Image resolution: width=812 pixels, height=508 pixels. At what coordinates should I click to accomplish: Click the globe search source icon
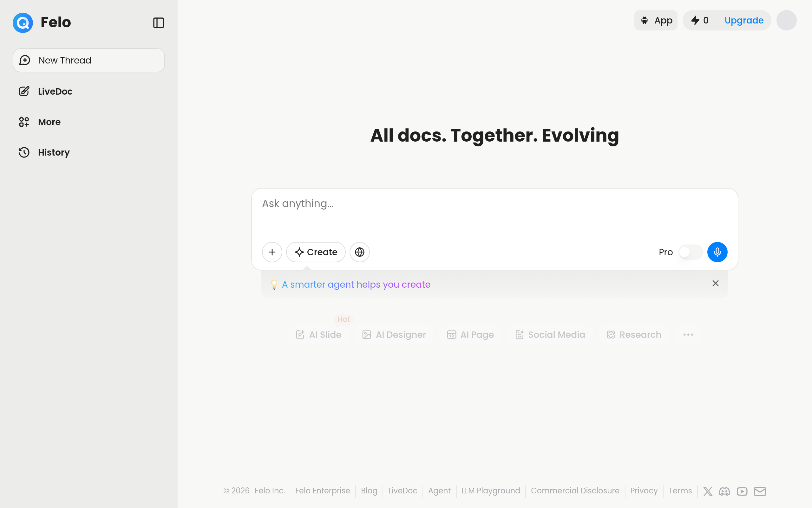point(359,252)
